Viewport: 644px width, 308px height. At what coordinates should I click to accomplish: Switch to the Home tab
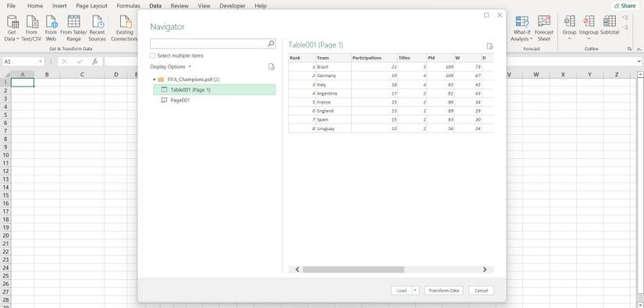point(35,5)
